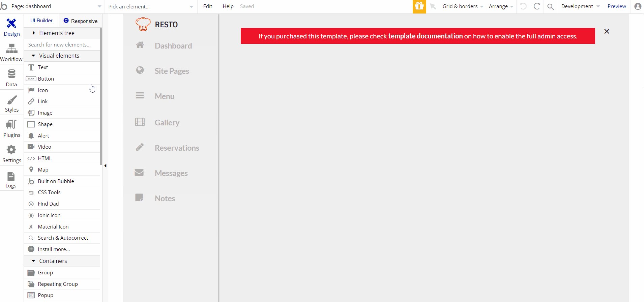The image size is (644, 302).
Task: Open the Styles brush icon
Action: [12, 100]
